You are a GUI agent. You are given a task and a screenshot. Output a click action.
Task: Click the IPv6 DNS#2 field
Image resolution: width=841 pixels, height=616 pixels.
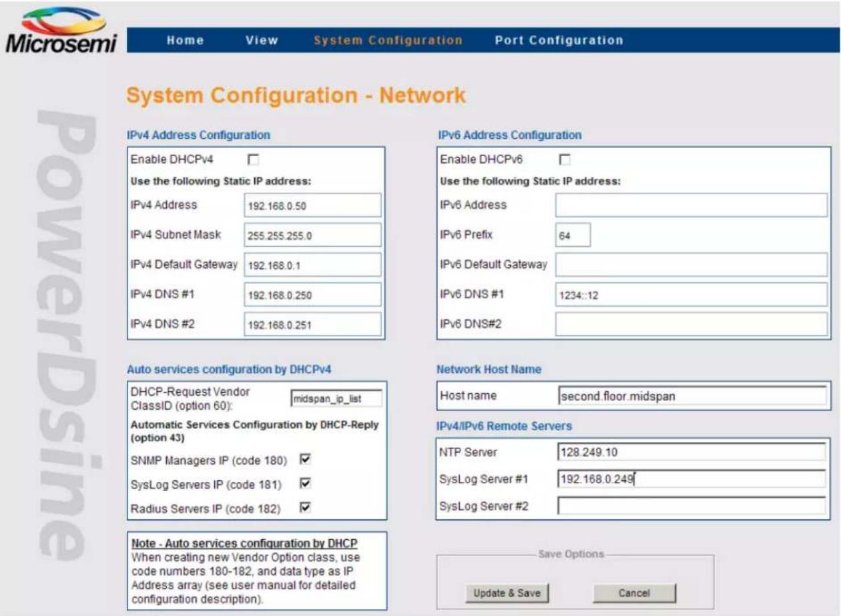[691, 324]
